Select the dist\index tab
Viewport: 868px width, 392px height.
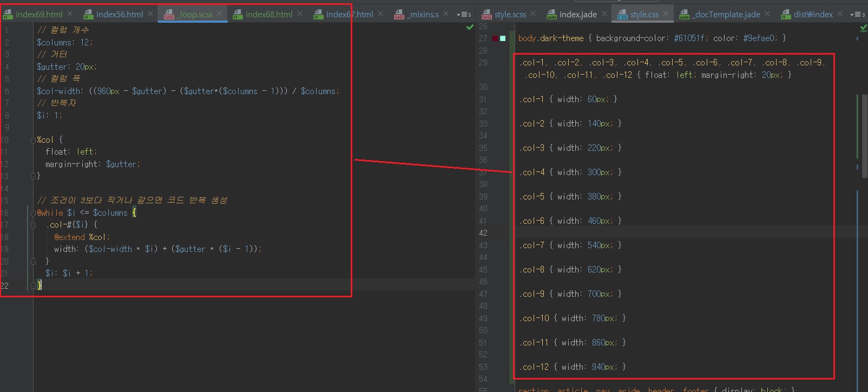coord(812,14)
